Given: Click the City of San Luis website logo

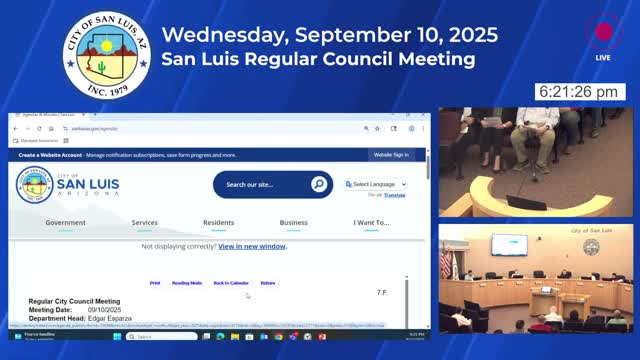Looking at the screenshot, I should pos(68,185).
